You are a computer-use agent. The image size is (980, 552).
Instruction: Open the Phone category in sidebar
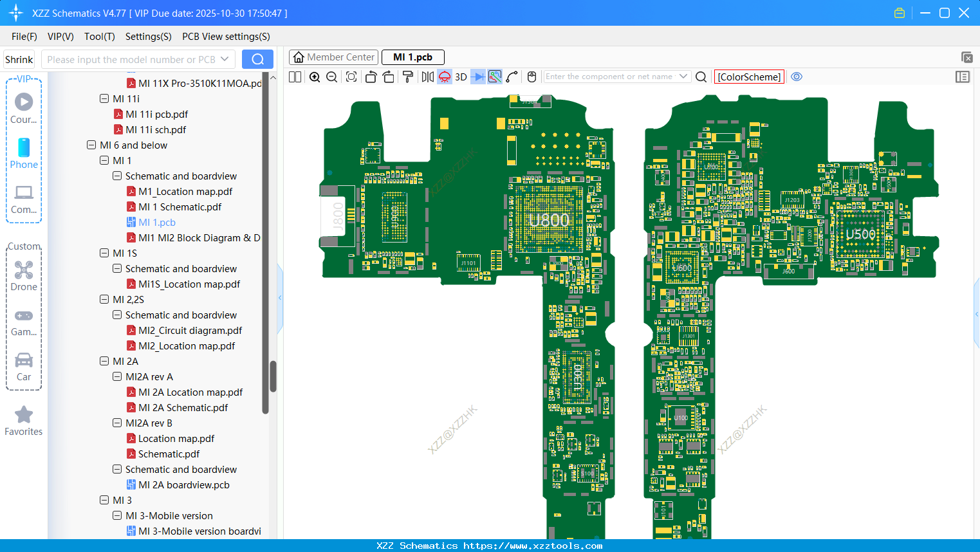tap(24, 153)
